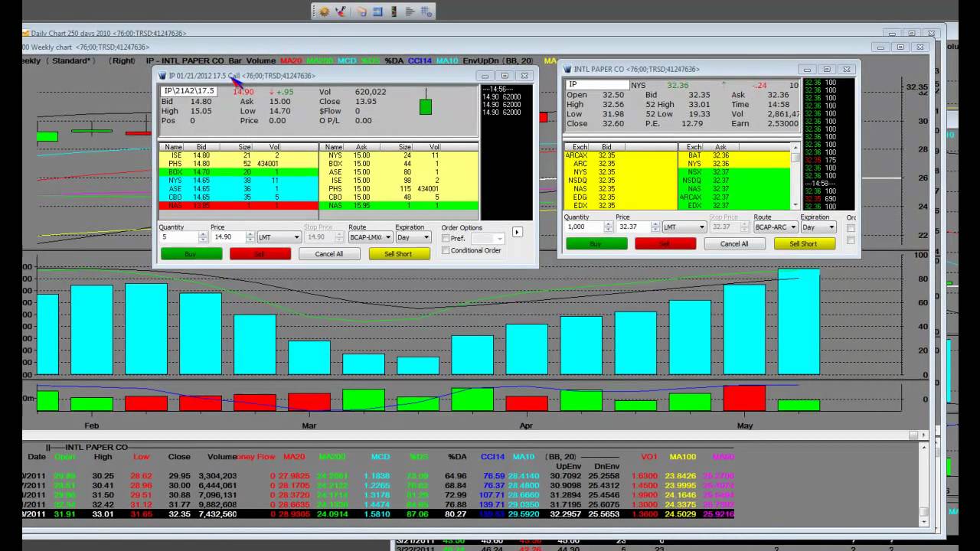Click red Sell button in call option window
The image size is (980, 551).
(x=260, y=254)
